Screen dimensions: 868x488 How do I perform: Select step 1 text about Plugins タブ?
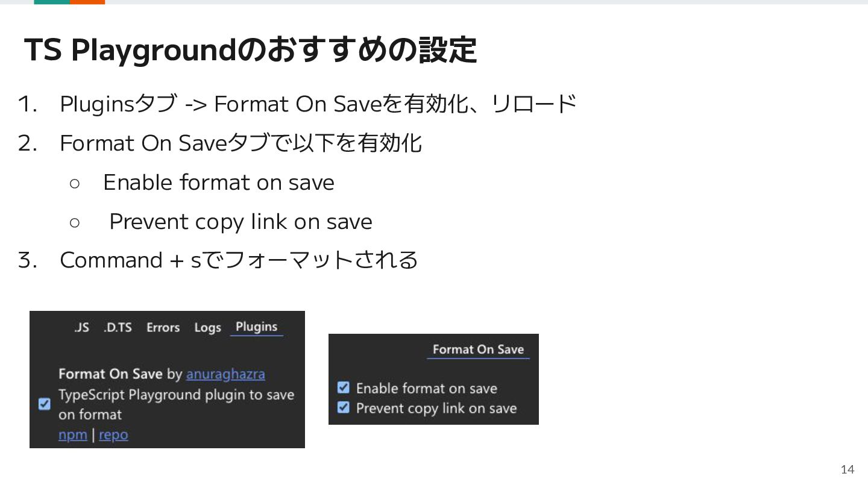[318, 104]
